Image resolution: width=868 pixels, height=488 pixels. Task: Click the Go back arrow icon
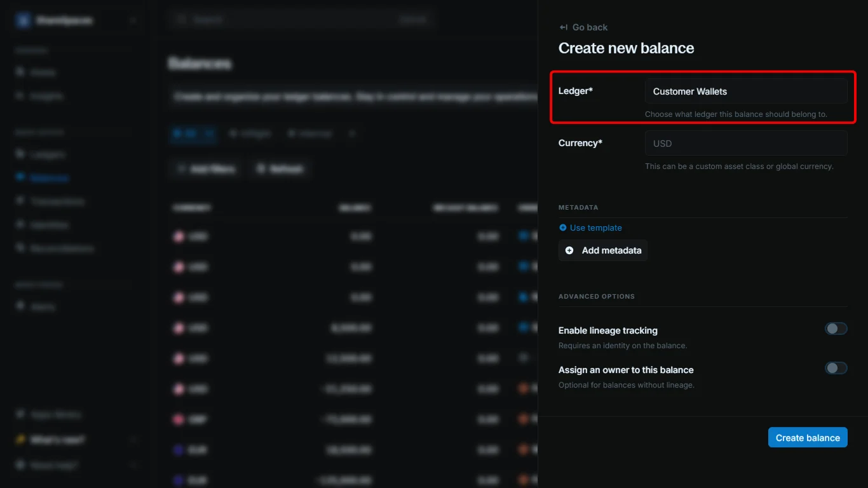point(564,27)
